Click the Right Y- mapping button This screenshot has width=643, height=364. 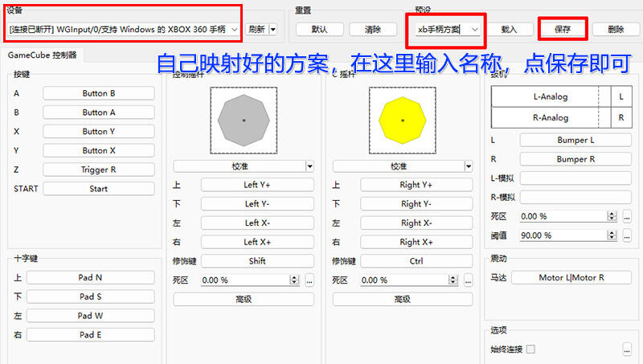pos(416,204)
